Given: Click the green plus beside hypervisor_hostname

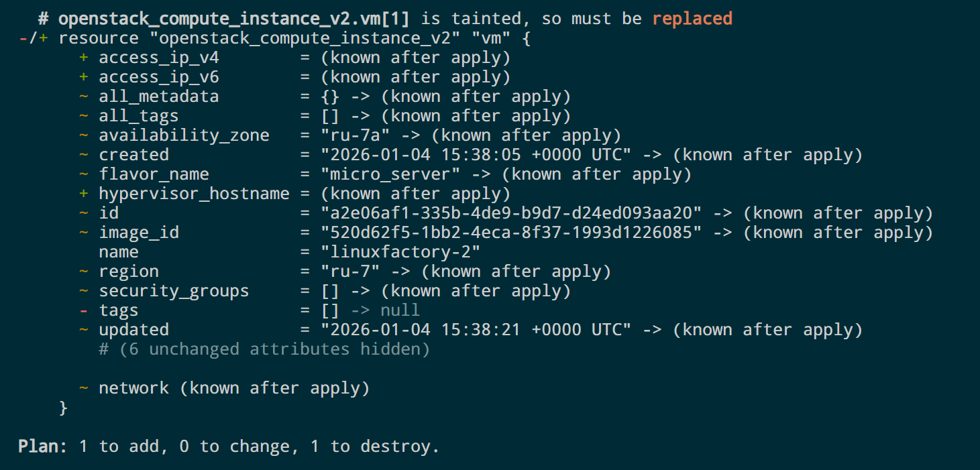Looking at the screenshot, I should click(x=84, y=194).
